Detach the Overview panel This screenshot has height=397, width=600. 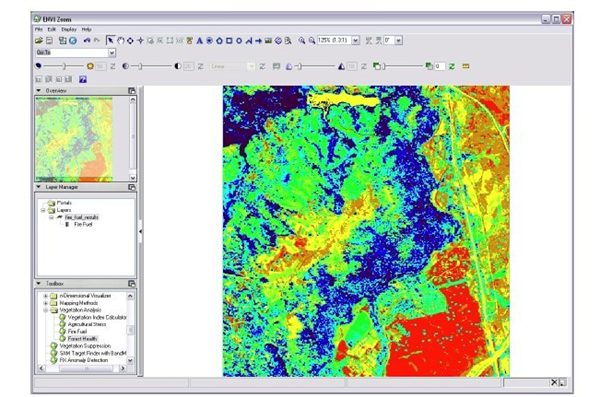coord(132,91)
